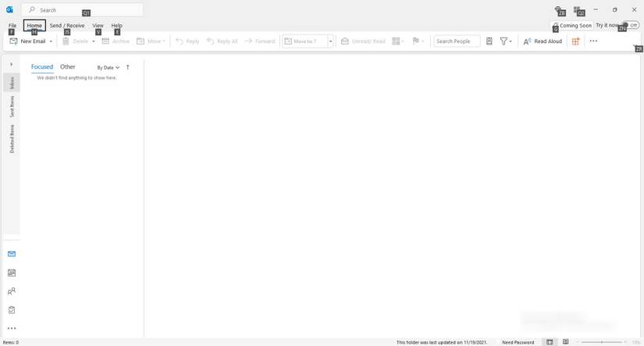
Task: Open the People contacts icon
Action: [x=12, y=291]
